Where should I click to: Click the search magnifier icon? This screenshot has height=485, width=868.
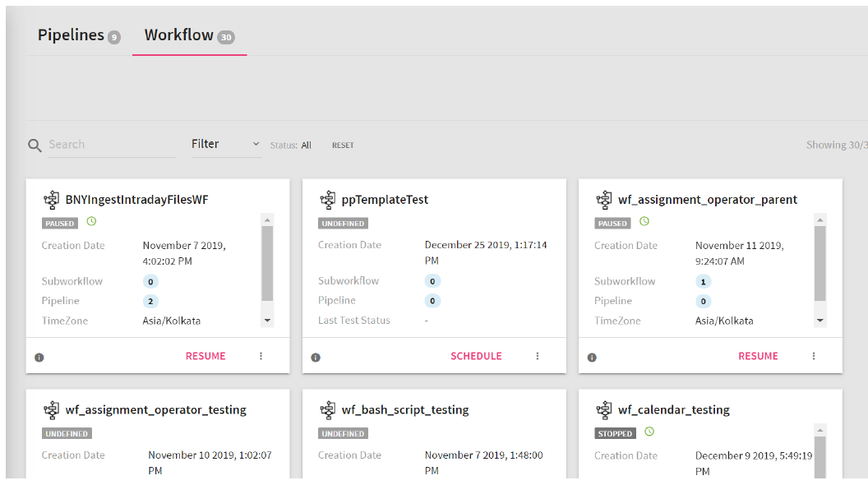pos(35,145)
